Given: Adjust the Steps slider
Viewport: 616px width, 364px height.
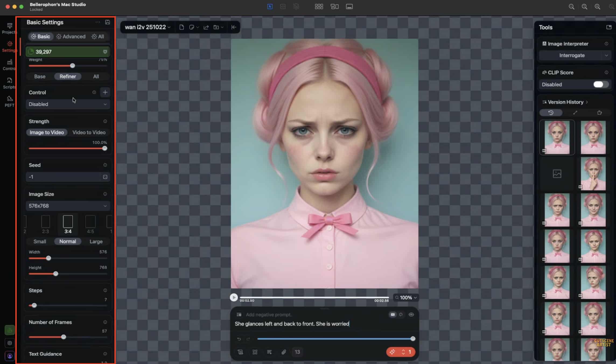Looking at the screenshot, I should [68, 306].
